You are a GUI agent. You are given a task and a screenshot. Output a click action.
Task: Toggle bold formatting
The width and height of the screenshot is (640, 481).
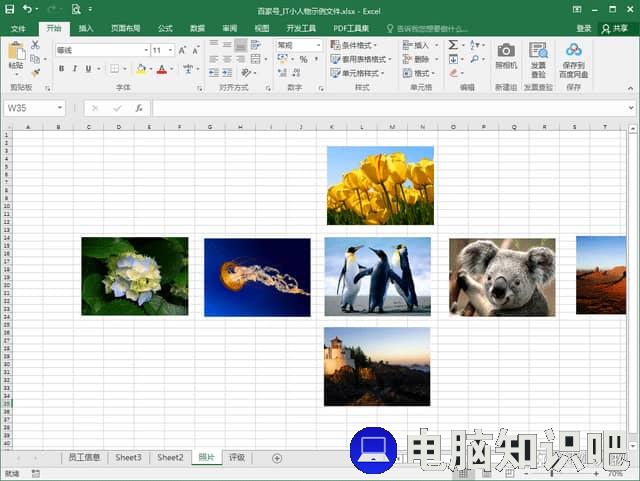61,69
